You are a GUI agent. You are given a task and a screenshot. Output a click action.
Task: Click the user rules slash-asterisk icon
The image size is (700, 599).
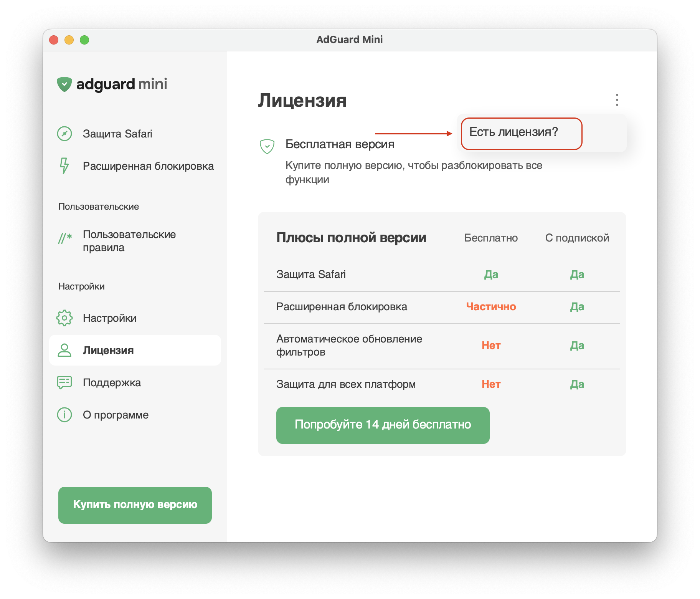(65, 238)
